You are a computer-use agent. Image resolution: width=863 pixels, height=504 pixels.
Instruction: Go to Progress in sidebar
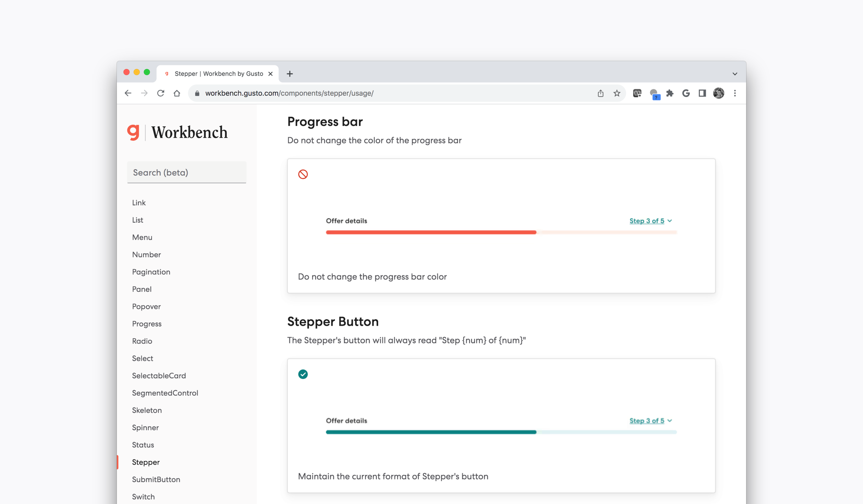pos(147,324)
